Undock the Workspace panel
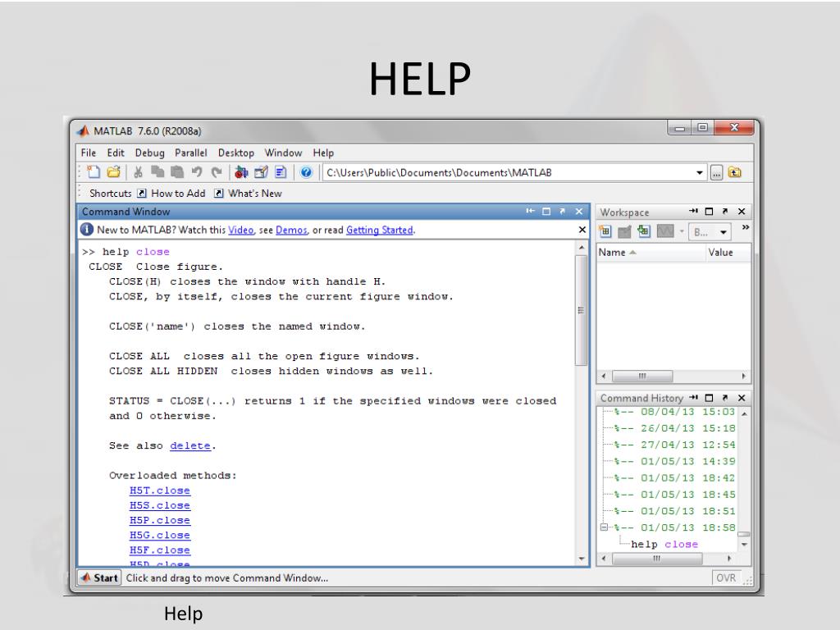Viewport: 840px width, 630px height. pyautogui.click(x=725, y=212)
